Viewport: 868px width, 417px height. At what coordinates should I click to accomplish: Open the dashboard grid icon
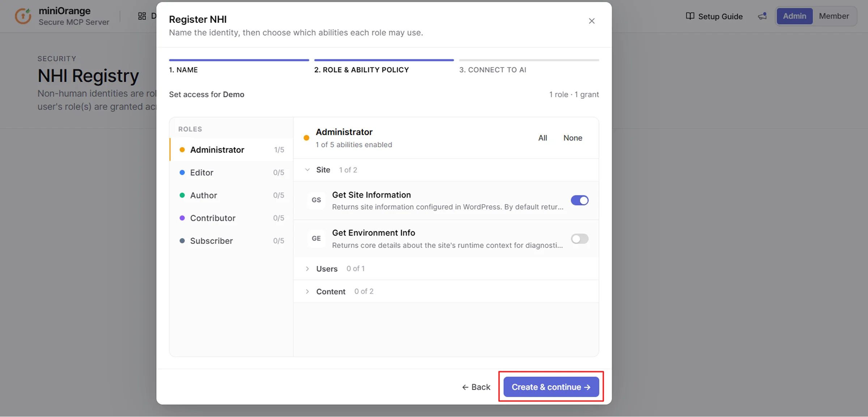coord(142,16)
